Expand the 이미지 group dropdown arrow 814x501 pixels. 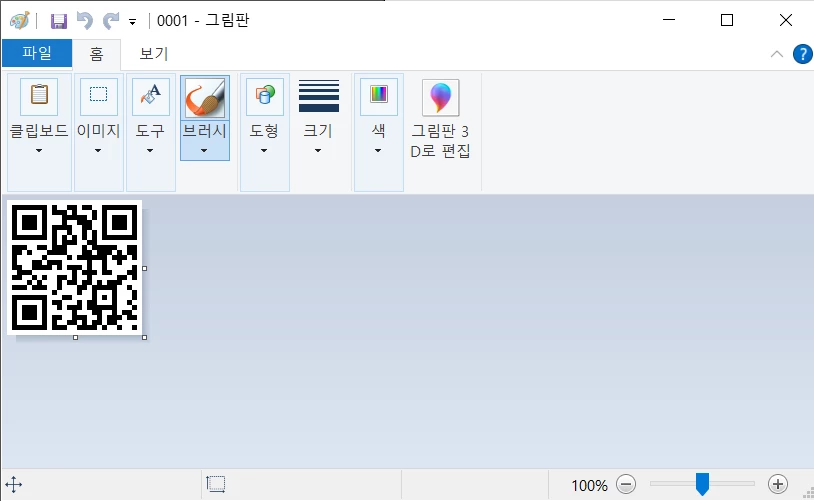pyautogui.click(x=98, y=151)
